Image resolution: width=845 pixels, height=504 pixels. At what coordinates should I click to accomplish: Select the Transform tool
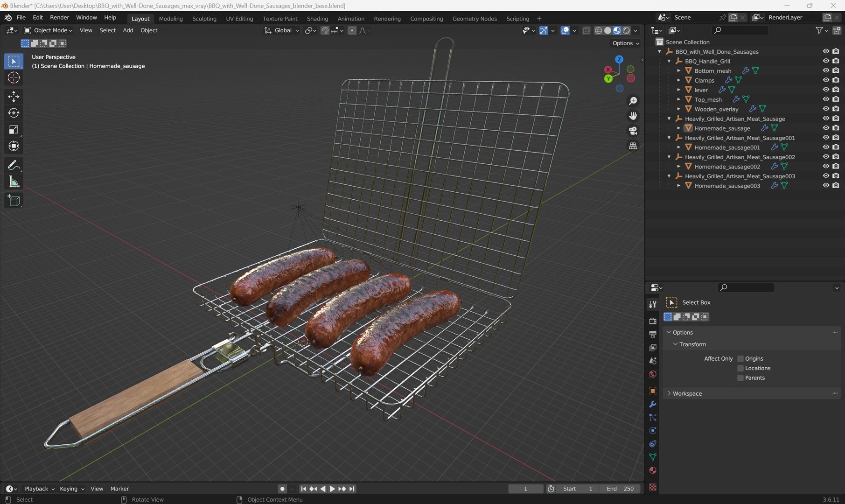point(14,146)
